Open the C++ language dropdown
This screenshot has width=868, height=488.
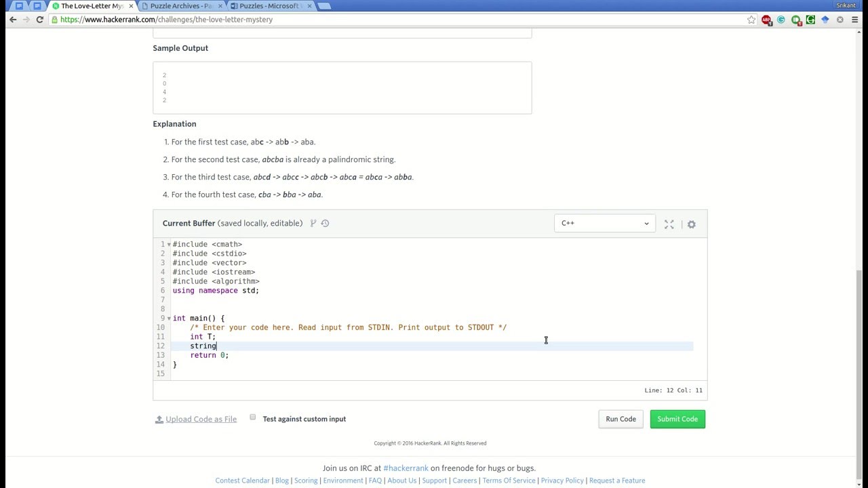pos(605,223)
